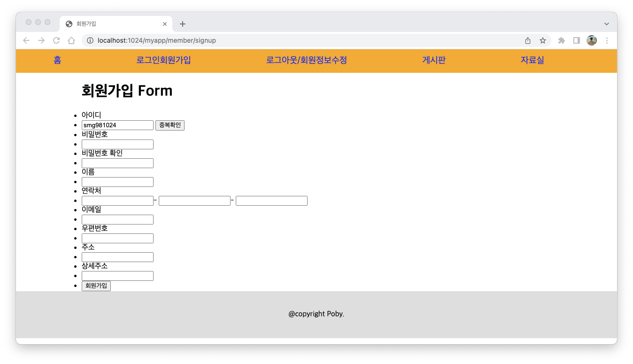The width and height of the screenshot is (633, 364).
Task: Open a new tab with the plus button
Action: 183,24
